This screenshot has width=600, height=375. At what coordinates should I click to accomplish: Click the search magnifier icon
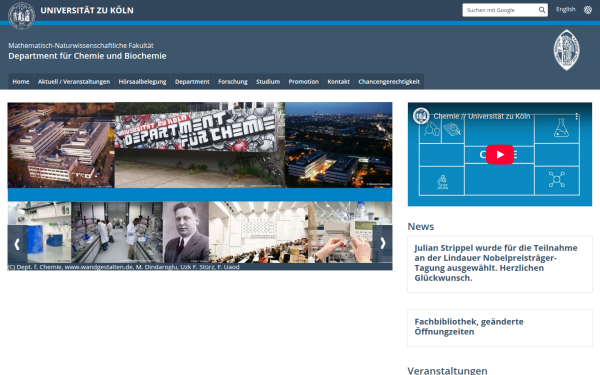coord(541,10)
